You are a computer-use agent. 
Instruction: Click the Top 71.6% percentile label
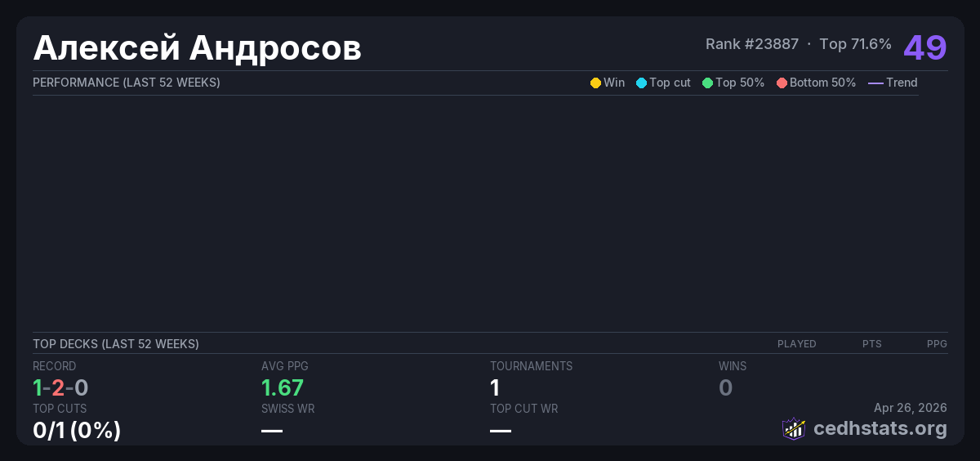pyautogui.click(x=855, y=44)
